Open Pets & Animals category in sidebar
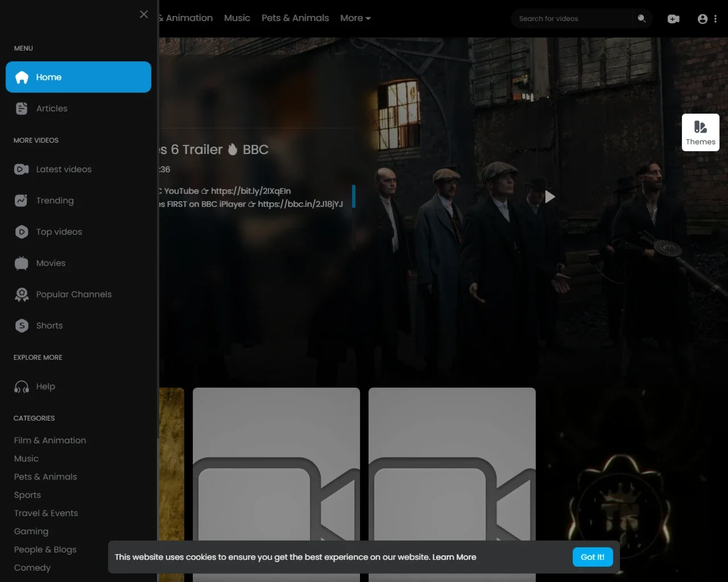This screenshot has height=582, width=728. [45, 477]
